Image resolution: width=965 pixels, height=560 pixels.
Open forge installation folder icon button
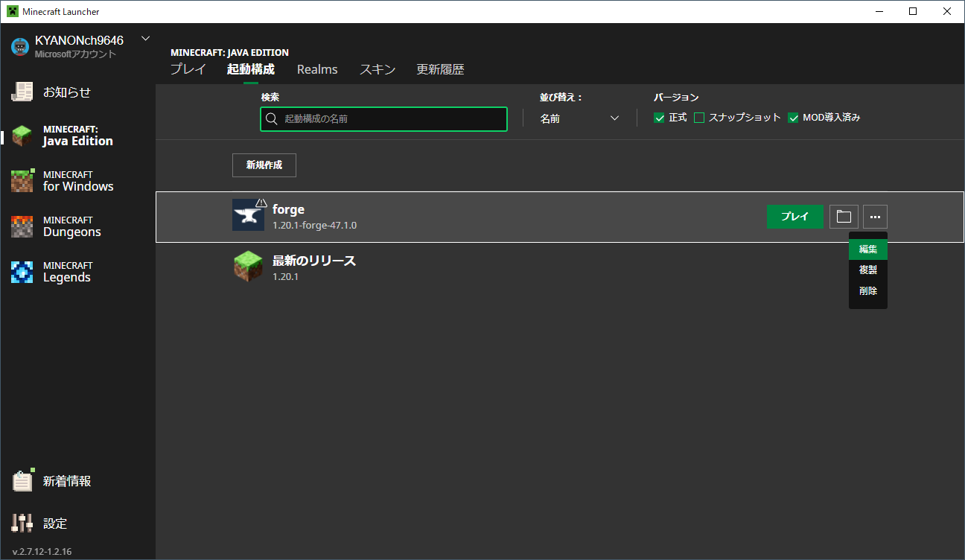pos(844,217)
